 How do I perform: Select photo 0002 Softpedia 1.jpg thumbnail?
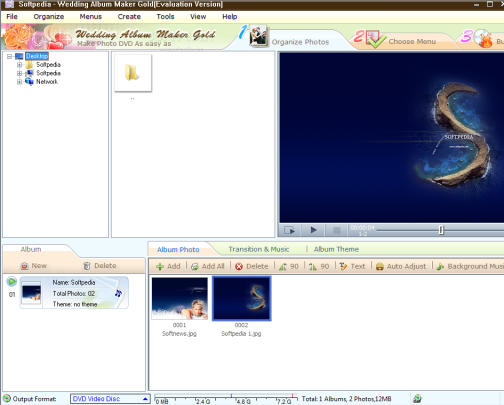tap(242, 298)
